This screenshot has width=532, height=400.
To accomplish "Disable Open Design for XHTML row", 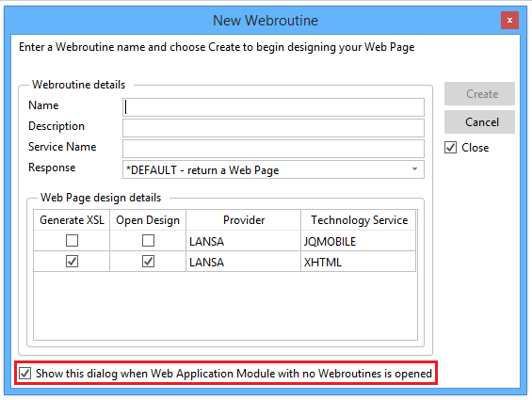I will pos(148,262).
